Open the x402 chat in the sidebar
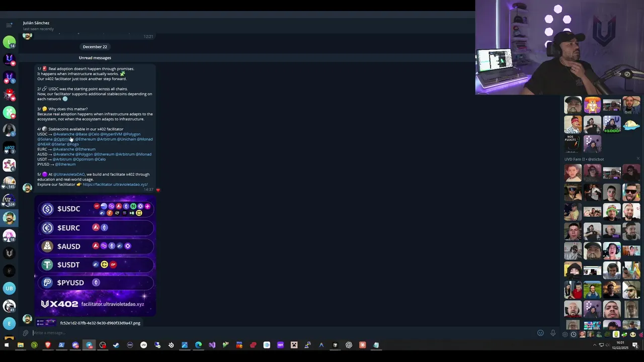644x362 pixels. [9, 148]
